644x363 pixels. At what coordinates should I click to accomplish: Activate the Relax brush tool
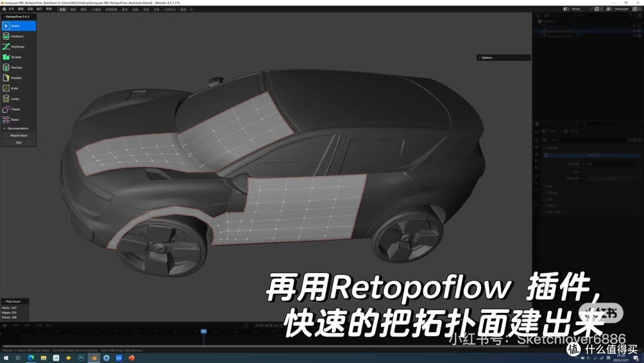point(19,119)
